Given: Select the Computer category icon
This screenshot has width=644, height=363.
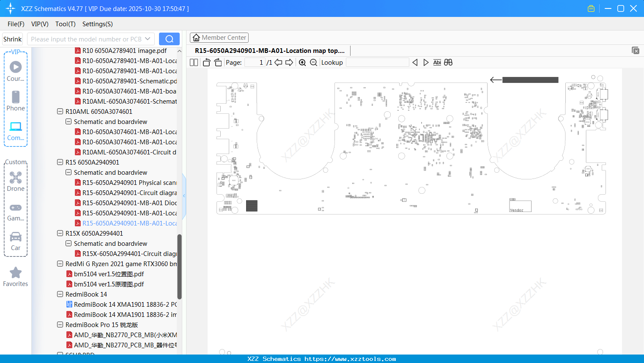Looking at the screenshot, I should pyautogui.click(x=16, y=126).
